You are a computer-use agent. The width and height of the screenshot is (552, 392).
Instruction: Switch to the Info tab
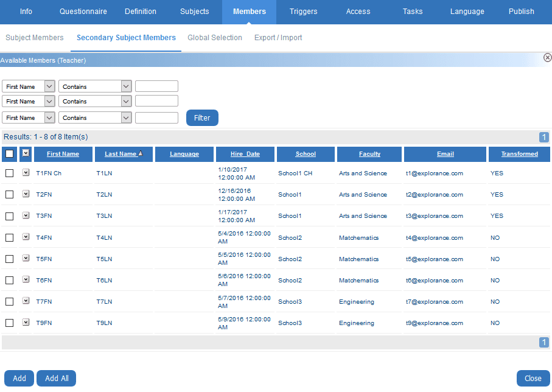coord(26,12)
